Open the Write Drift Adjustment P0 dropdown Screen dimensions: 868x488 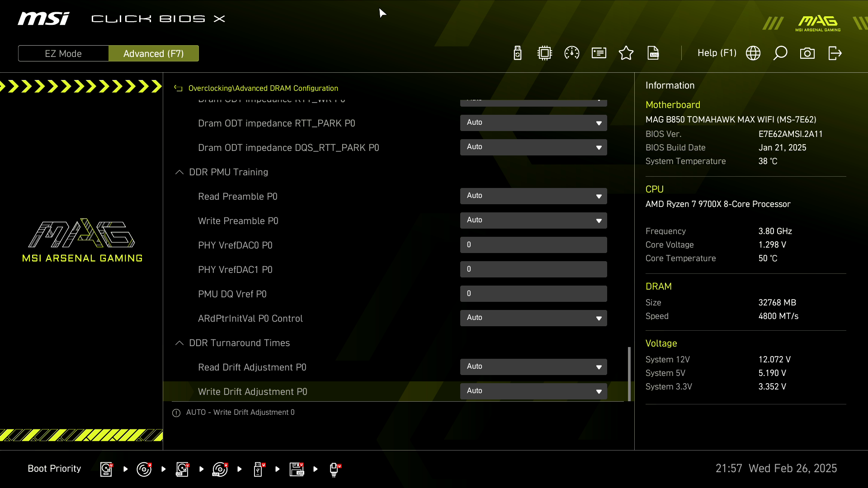point(533,391)
